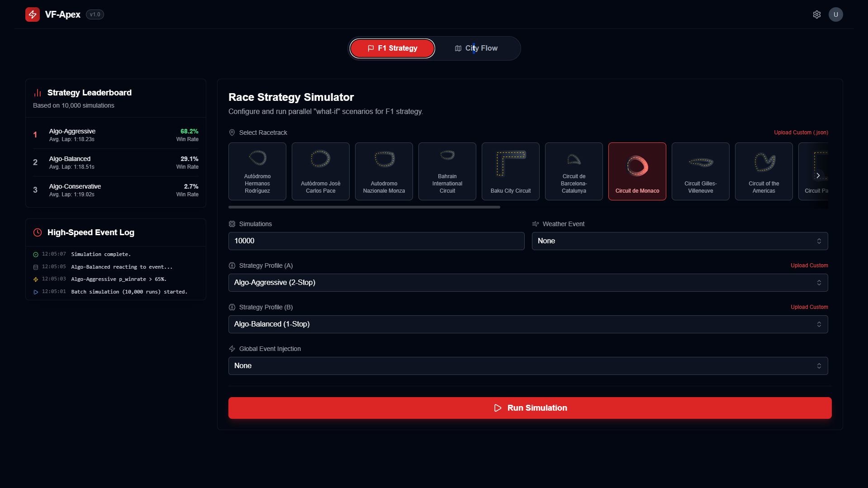
Task: Click the play icon on Batch simulation log
Action: pyautogui.click(x=36, y=292)
